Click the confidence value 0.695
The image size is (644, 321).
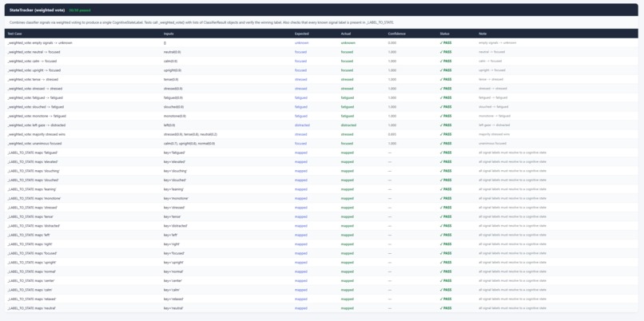pyautogui.click(x=392, y=134)
